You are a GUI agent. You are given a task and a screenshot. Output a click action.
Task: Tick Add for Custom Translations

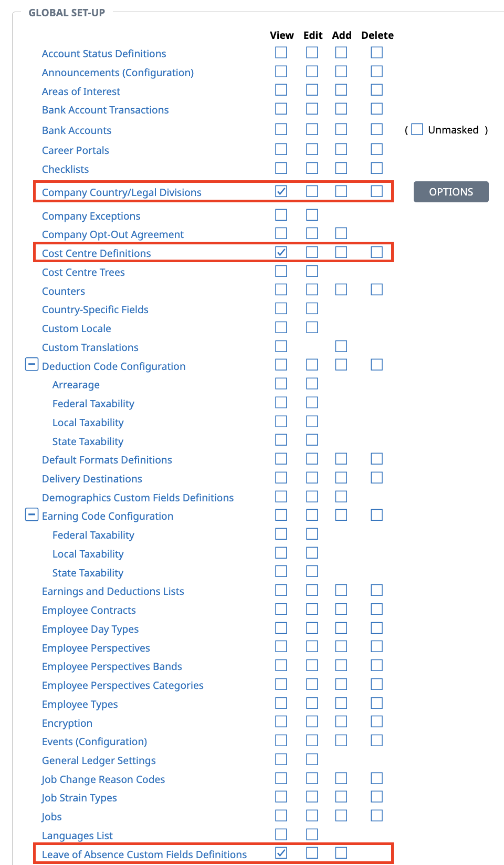point(341,346)
